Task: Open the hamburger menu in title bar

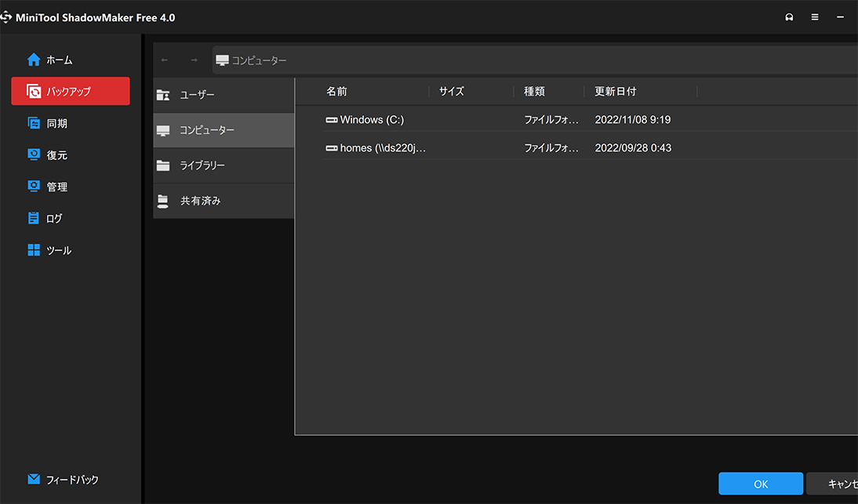Action: [x=815, y=17]
